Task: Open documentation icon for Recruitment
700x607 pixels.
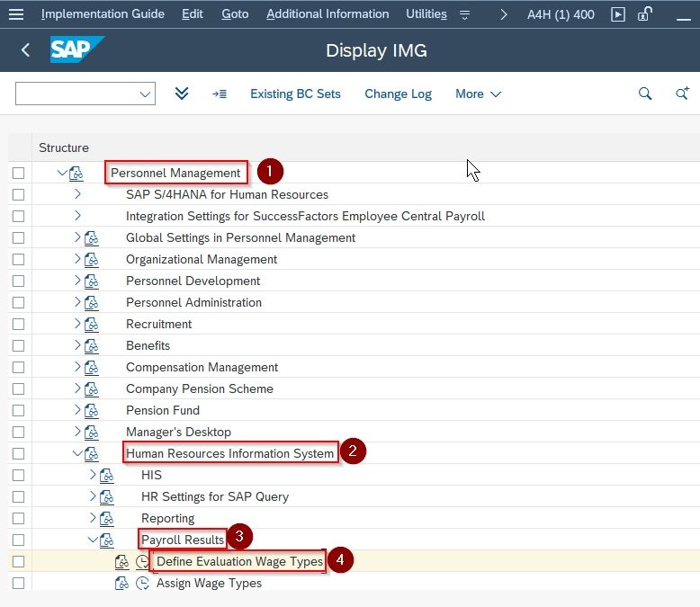Action: coord(92,324)
